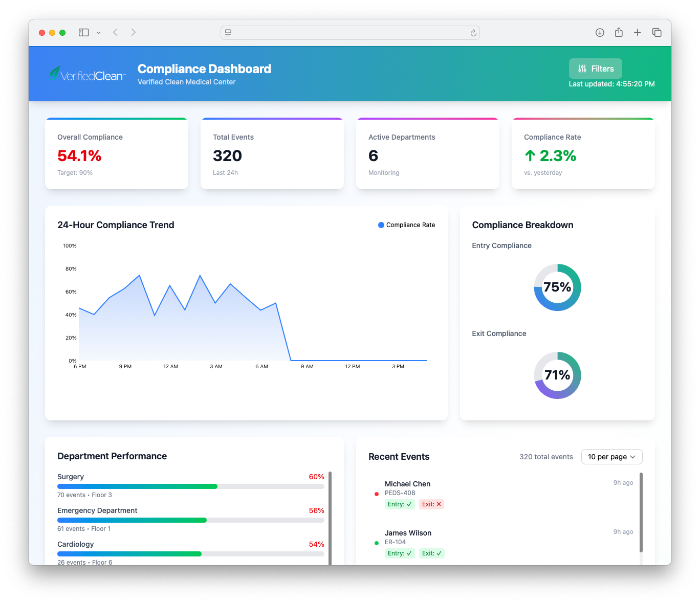Screen dimensions: 700x603
Task: Open the 10 per page dropdown
Action: tap(611, 457)
